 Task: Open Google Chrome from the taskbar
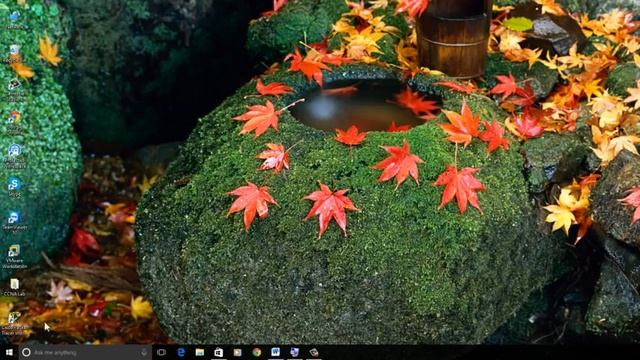256,352
